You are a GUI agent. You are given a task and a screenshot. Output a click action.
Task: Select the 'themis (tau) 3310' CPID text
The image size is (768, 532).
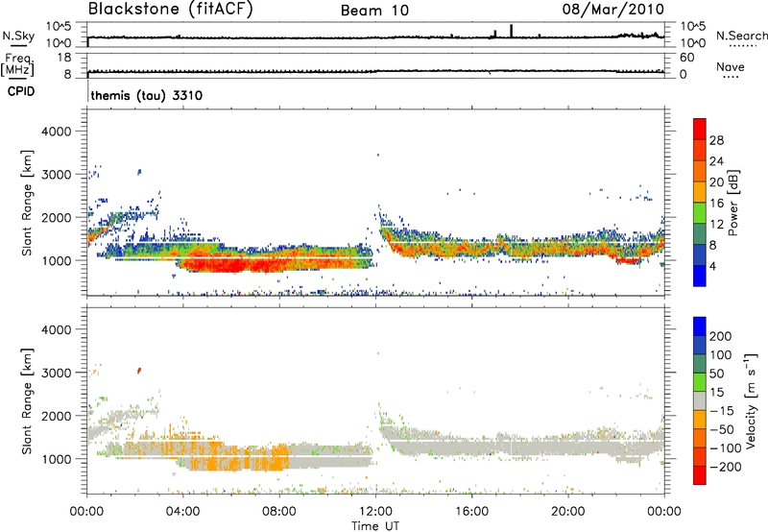(x=147, y=95)
